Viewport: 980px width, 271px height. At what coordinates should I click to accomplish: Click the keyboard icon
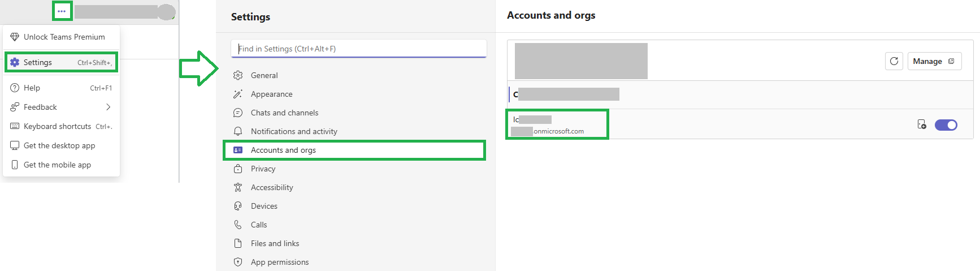coord(15,126)
